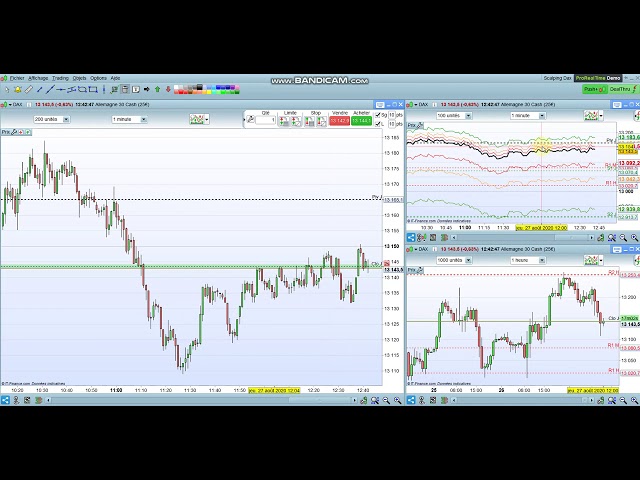Click share icon under hourly DAX chart
The image size is (640, 480).
tap(411, 400)
